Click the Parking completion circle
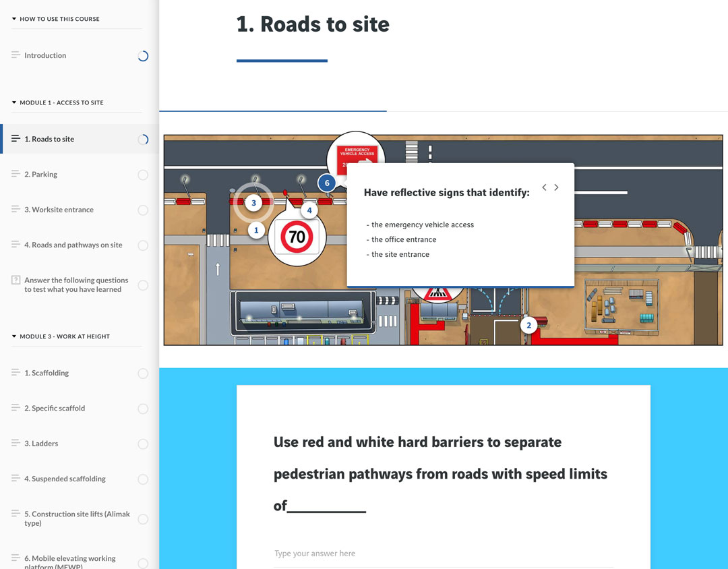 pyautogui.click(x=143, y=175)
